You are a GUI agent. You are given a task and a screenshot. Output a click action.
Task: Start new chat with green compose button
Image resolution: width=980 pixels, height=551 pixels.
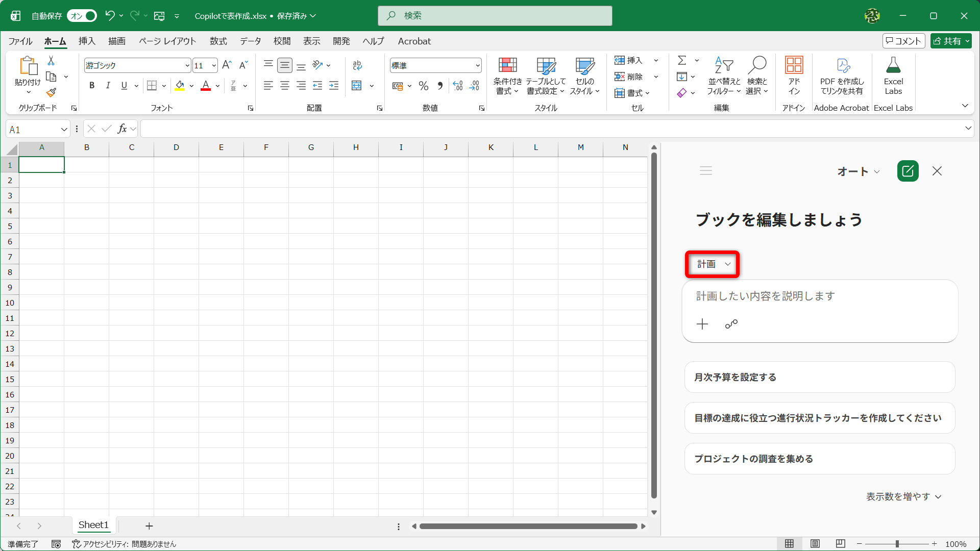coord(908,171)
